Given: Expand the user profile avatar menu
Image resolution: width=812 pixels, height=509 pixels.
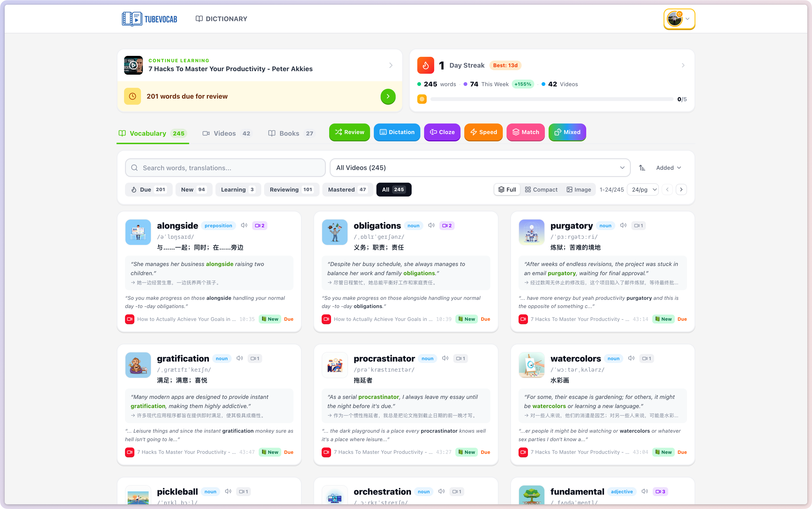Looking at the screenshot, I should point(679,19).
